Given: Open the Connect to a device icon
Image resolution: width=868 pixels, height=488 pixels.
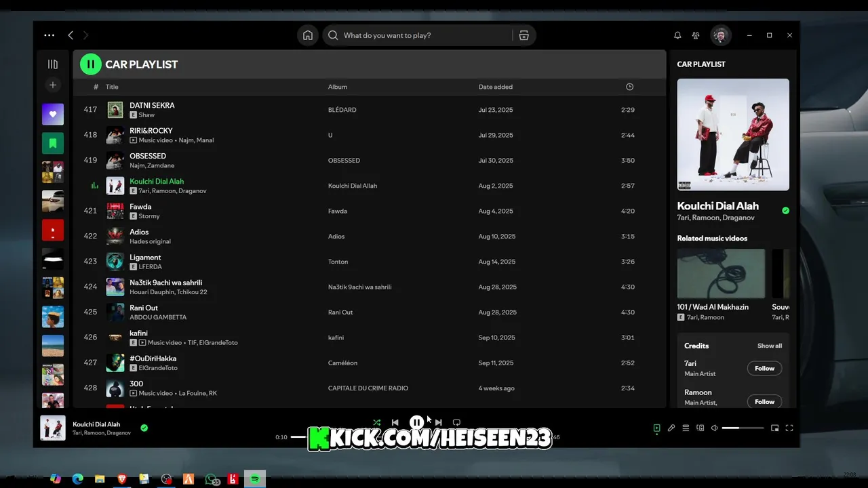Looking at the screenshot, I should tap(701, 428).
